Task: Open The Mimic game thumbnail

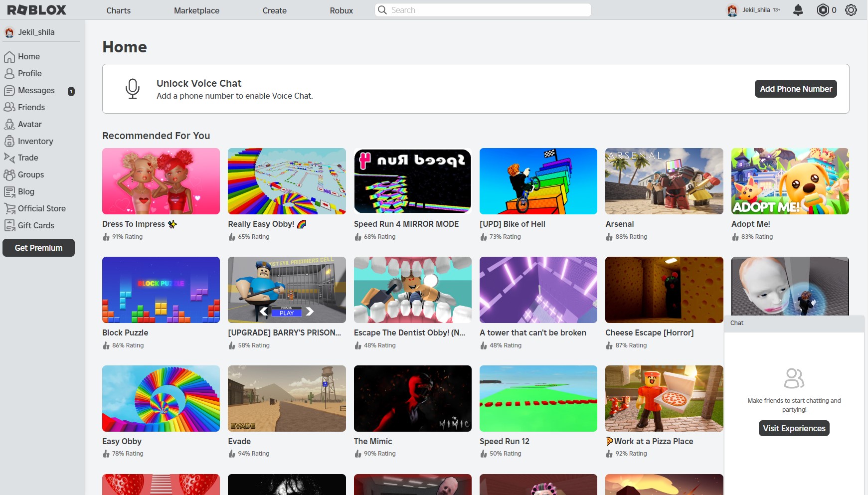Action: click(413, 398)
